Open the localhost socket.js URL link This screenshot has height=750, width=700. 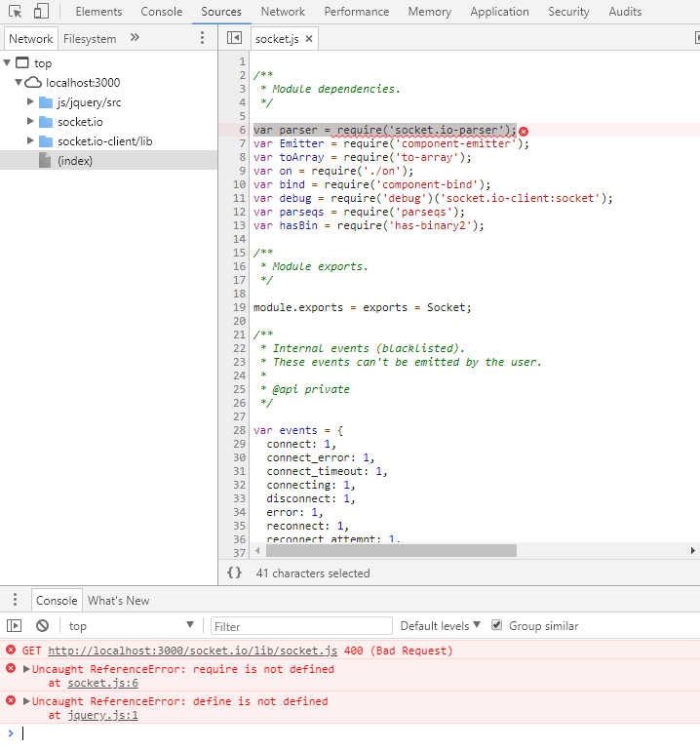193,651
